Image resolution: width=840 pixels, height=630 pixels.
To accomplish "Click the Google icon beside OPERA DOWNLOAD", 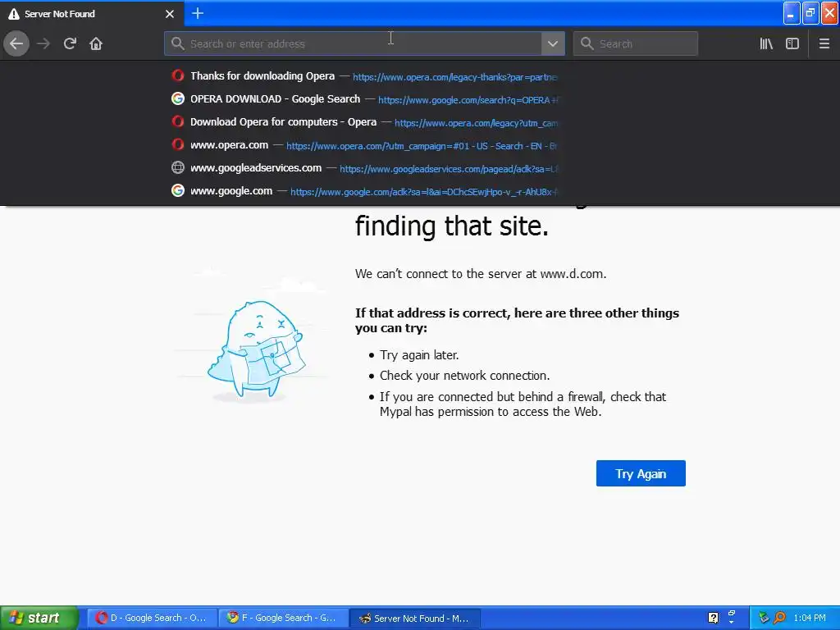I will tap(178, 98).
